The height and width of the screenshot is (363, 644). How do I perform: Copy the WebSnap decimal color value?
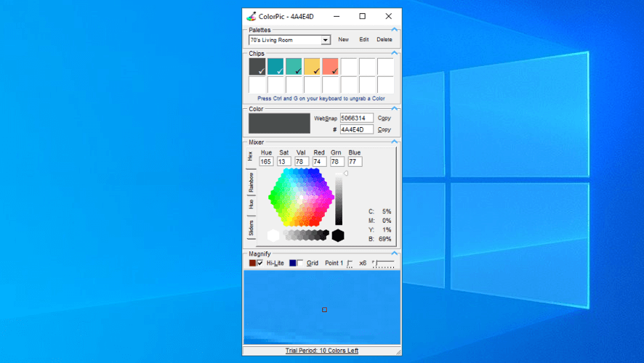384,118
